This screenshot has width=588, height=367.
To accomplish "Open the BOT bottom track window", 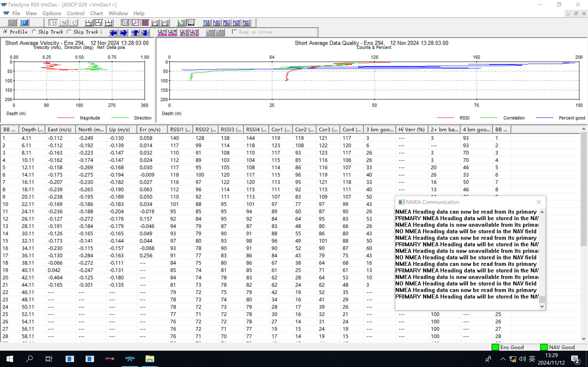I will (x=226, y=23).
